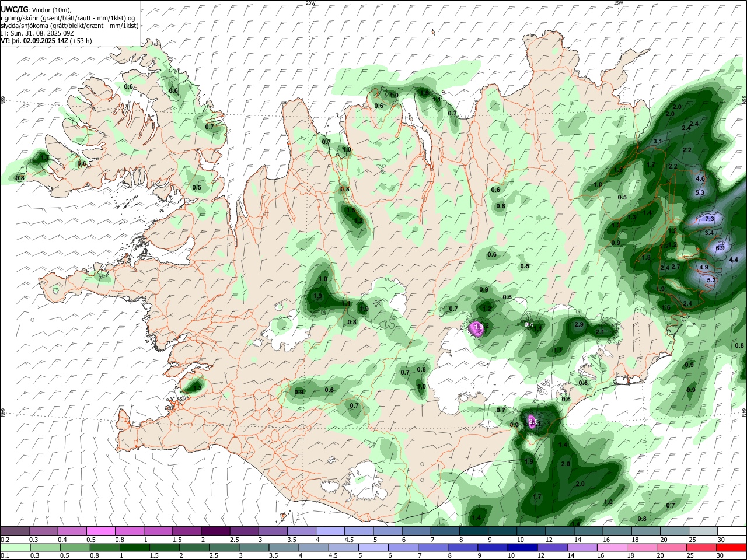Pick the bright magenta swatch in snow scale

click(100, 531)
